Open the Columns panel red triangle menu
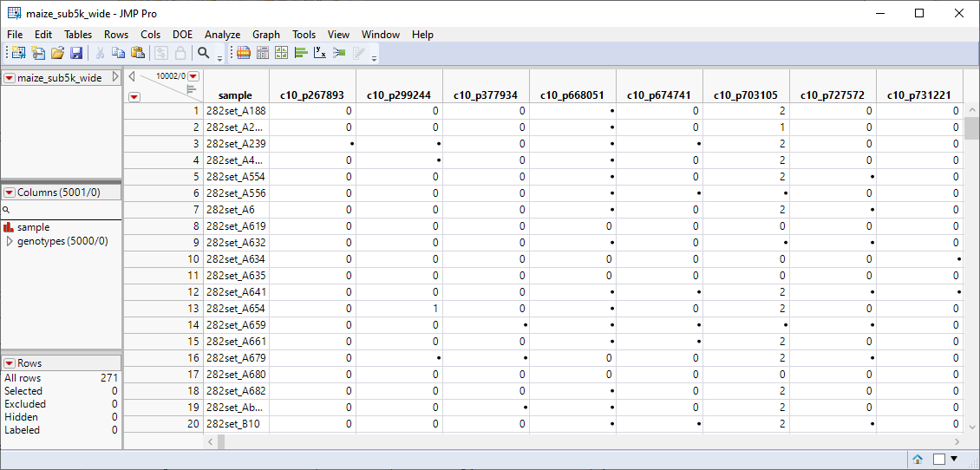 tap(10, 193)
